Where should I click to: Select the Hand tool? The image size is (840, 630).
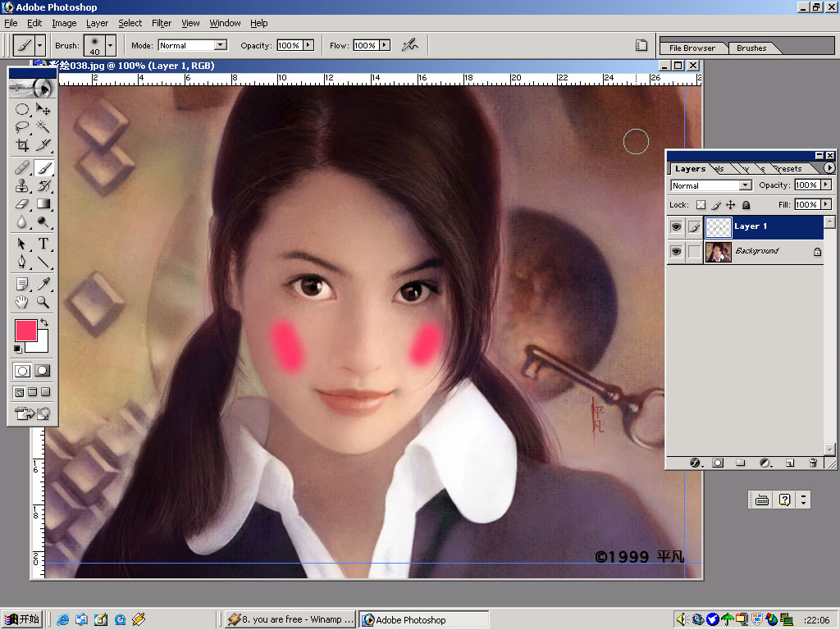(x=22, y=302)
